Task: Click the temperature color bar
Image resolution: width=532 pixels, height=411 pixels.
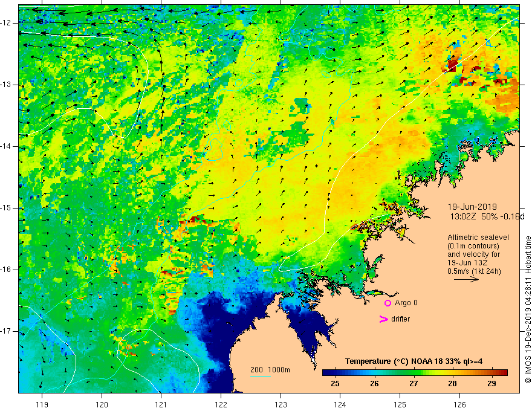Action: tap(415, 373)
